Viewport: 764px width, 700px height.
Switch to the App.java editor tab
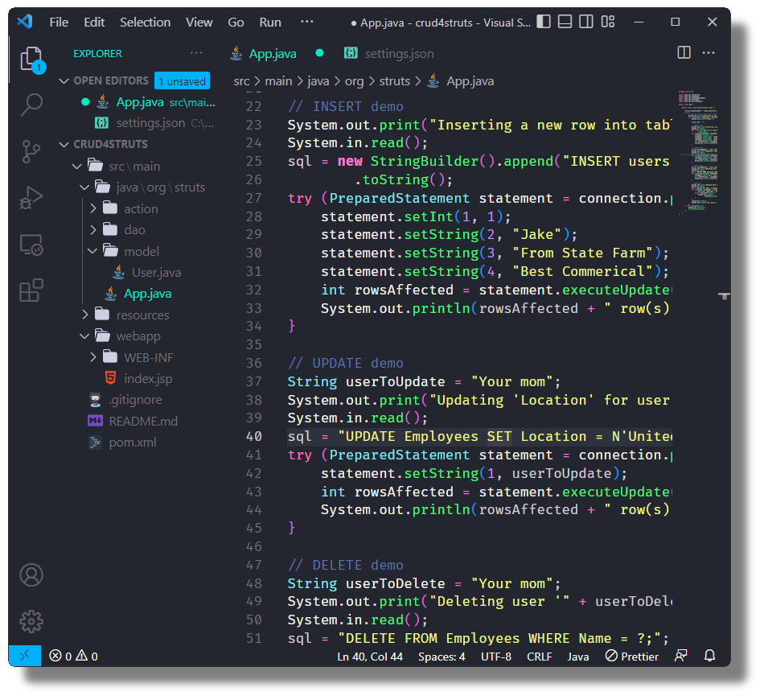[273, 54]
